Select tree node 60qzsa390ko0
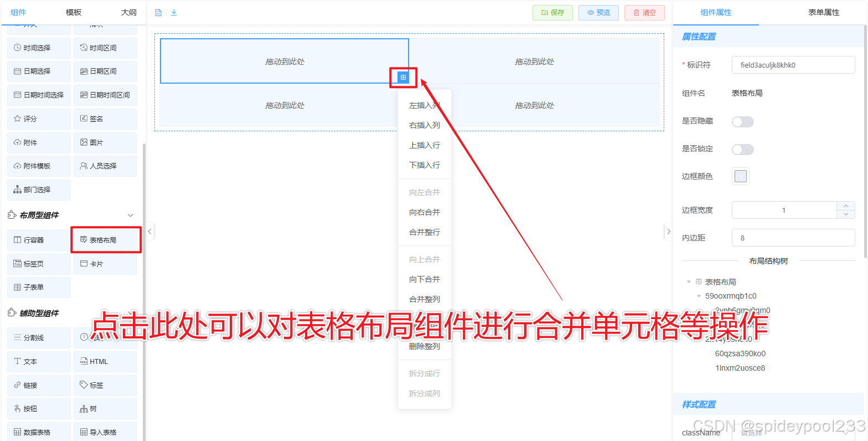Viewport: 868px width, 441px height. pyautogui.click(x=740, y=353)
